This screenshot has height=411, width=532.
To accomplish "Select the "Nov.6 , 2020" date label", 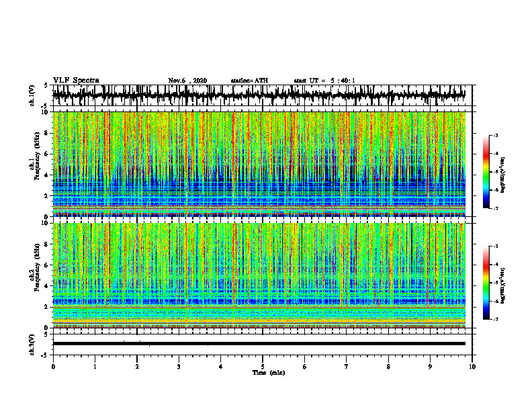I will (x=187, y=81).
